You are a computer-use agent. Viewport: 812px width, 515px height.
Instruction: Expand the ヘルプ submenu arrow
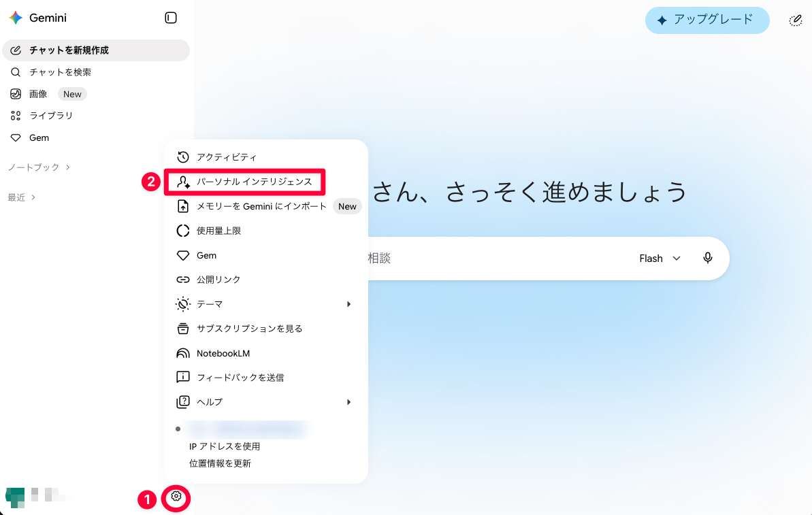[348, 401]
